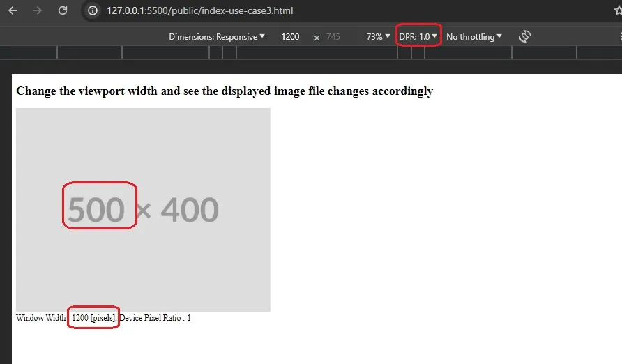The width and height of the screenshot is (622, 364).
Task: Click the 'Change the viewport width' heading
Action: (x=224, y=91)
